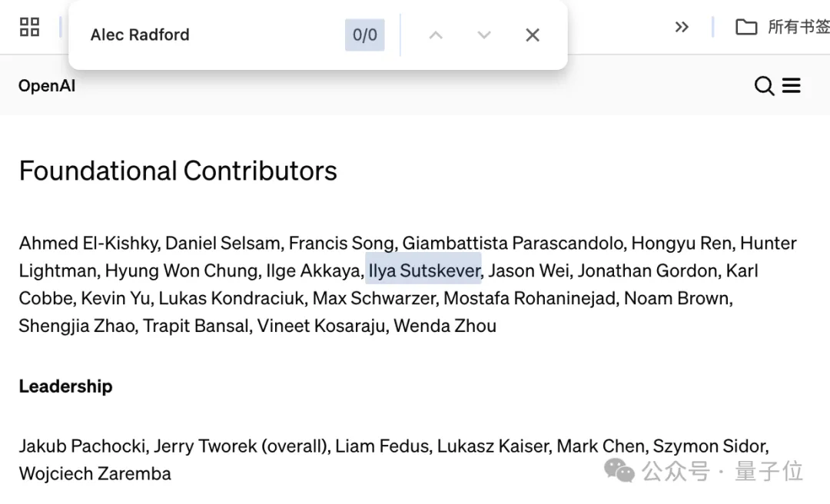Click the name "Wojciech Zaremba"

pos(95,473)
